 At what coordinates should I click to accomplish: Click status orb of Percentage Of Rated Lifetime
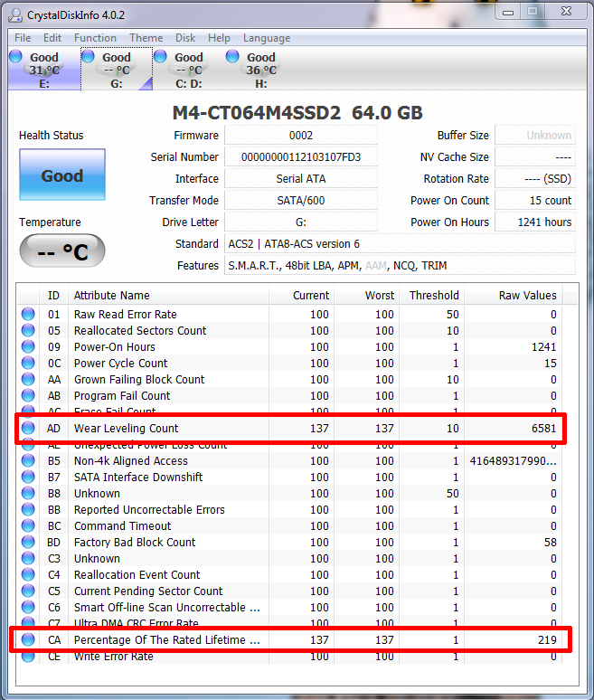pos(28,639)
